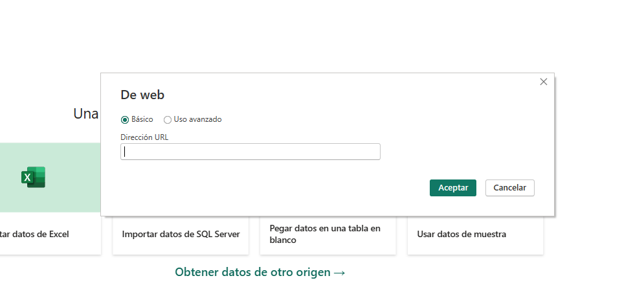Click the Uso avanzado option label text
644x300 pixels.
pyautogui.click(x=198, y=120)
